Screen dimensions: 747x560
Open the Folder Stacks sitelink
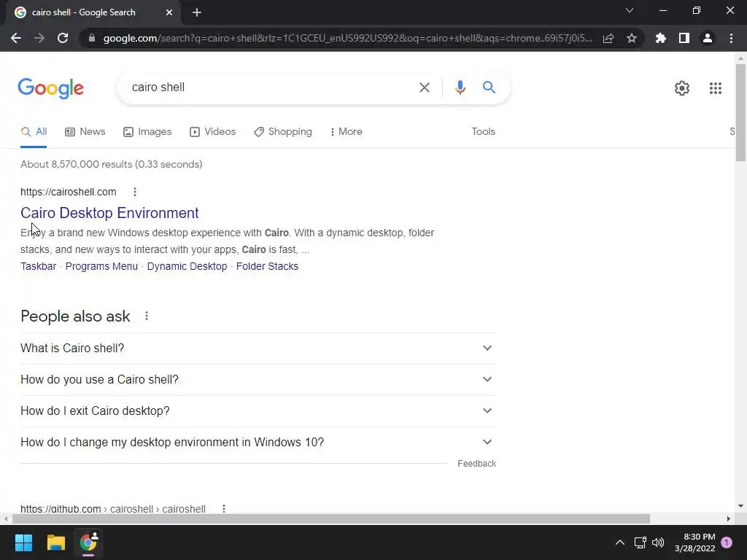tap(267, 266)
